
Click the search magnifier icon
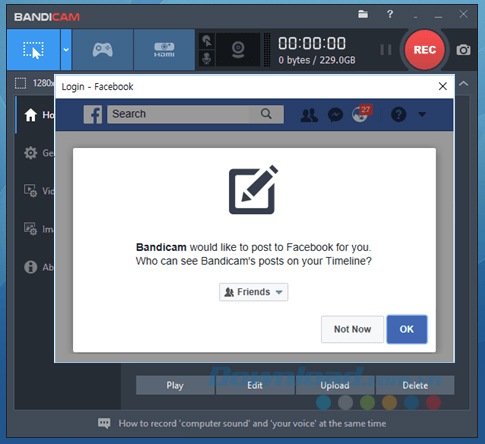coord(266,114)
